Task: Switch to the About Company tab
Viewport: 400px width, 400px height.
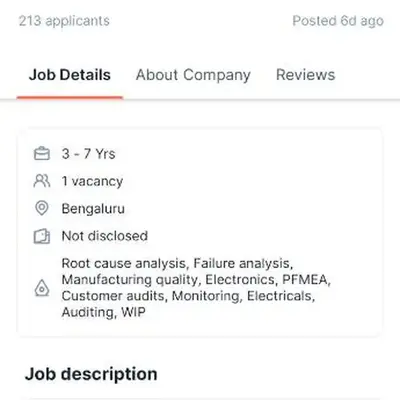Action: pyautogui.click(x=193, y=75)
